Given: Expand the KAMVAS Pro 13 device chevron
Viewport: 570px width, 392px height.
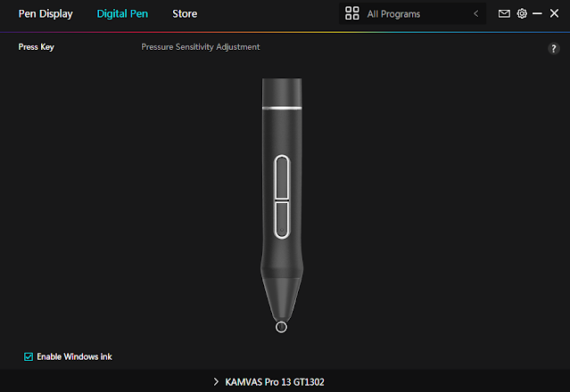Looking at the screenshot, I should point(216,382).
